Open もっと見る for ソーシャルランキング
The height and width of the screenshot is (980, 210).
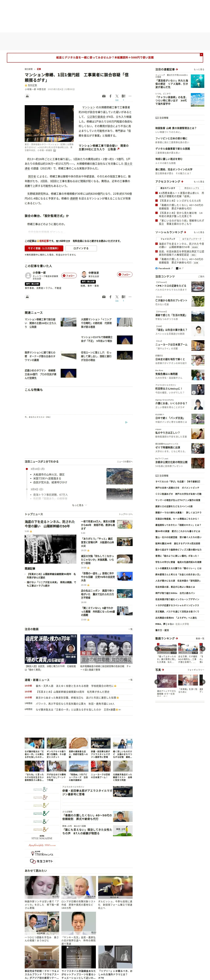[199, 232]
